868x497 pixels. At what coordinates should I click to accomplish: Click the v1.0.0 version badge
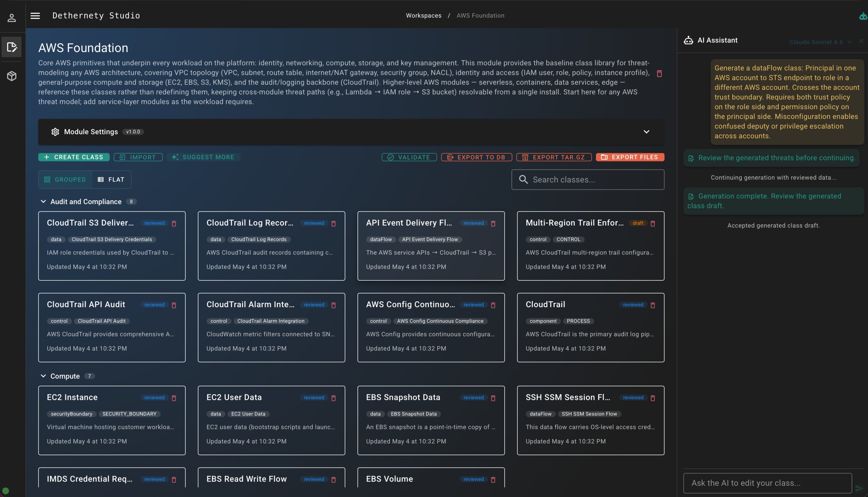pos(133,132)
